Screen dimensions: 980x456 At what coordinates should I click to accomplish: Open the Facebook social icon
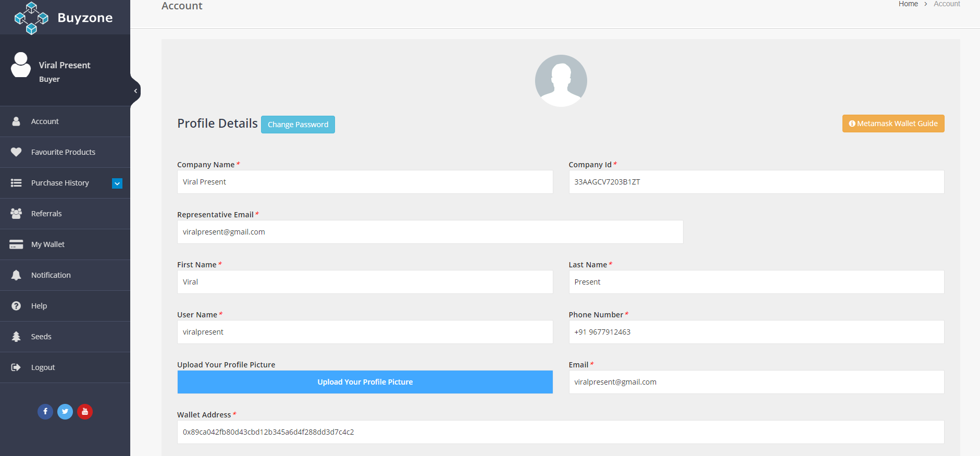pyautogui.click(x=45, y=412)
